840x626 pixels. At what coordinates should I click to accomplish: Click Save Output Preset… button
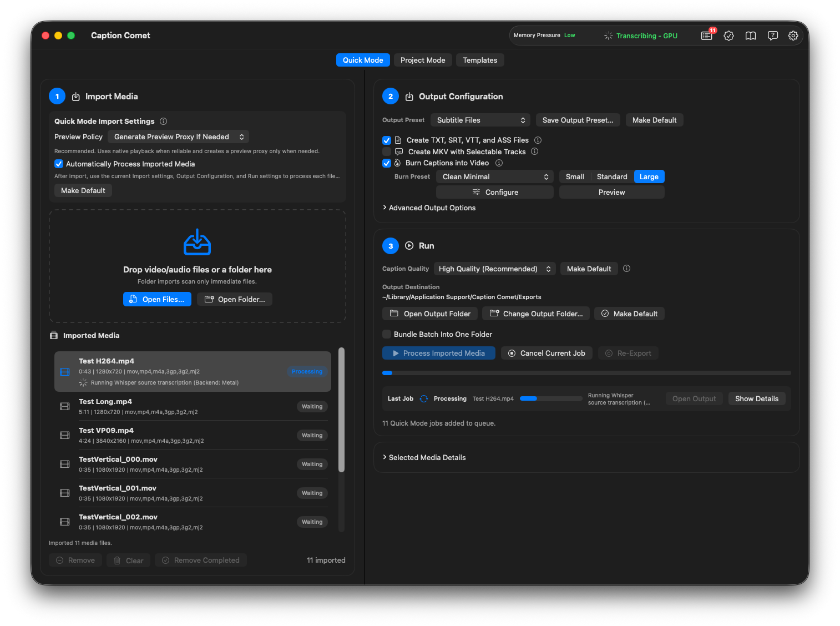[x=578, y=120]
